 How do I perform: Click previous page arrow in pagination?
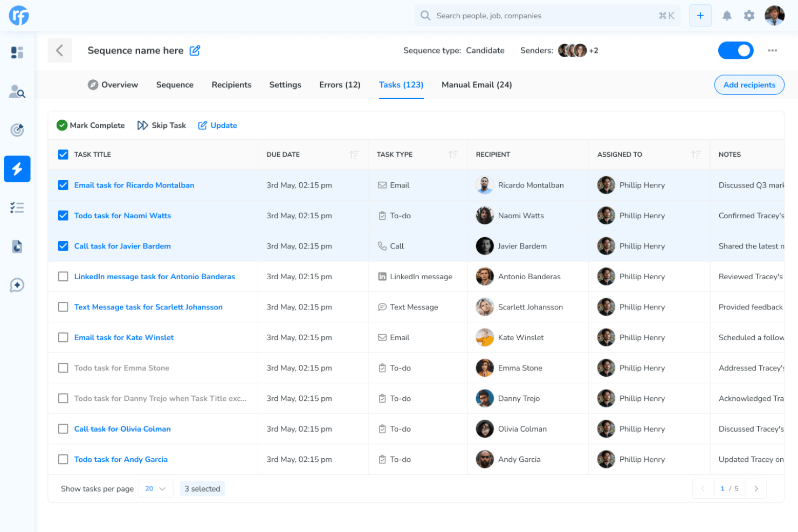tap(703, 489)
